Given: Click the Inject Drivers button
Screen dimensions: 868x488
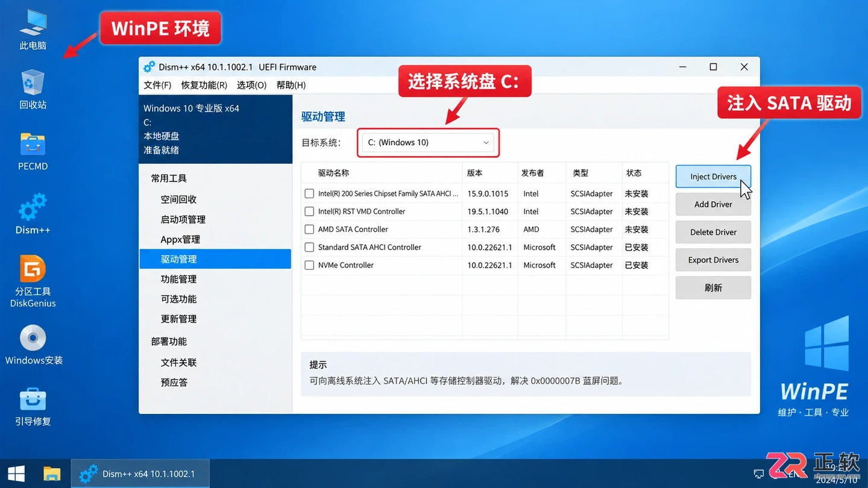Looking at the screenshot, I should [x=713, y=177].
